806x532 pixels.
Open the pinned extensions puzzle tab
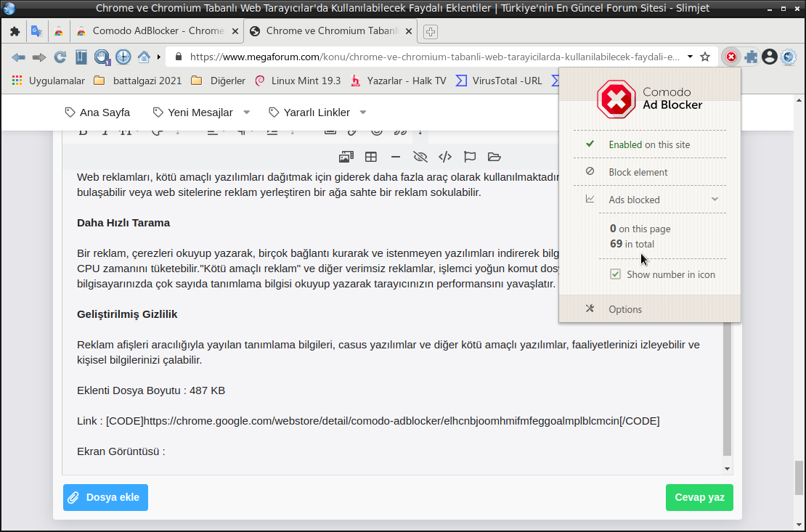point(15,31)
